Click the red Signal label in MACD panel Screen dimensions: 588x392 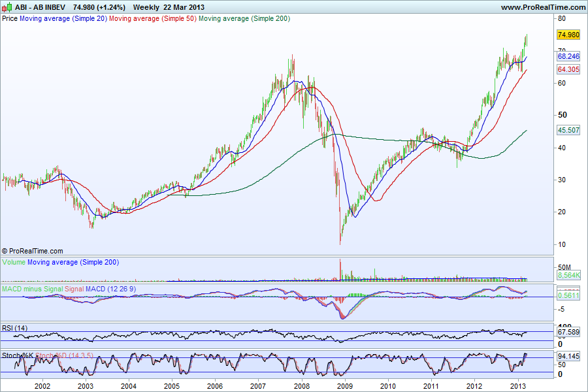[x=74, y=289]
